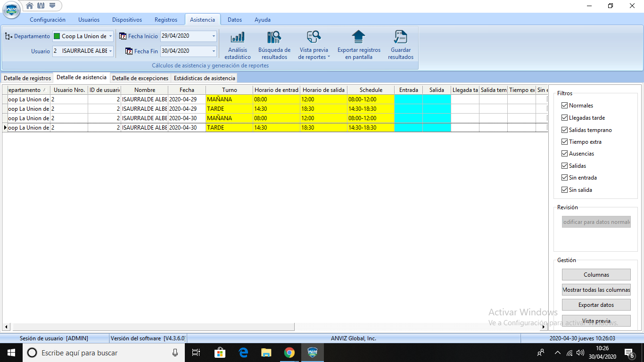
Task: Toggle the Llegadas tarde filter
Action: tap(564, 118)
